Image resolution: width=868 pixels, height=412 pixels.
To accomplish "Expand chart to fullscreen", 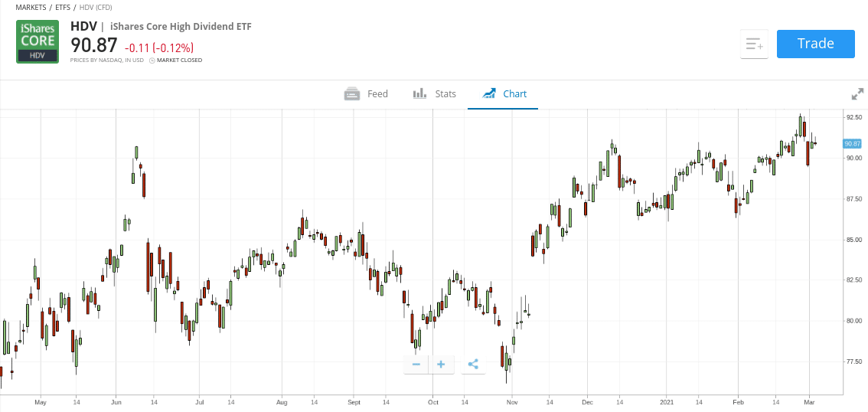I will [x=857, y=94].
